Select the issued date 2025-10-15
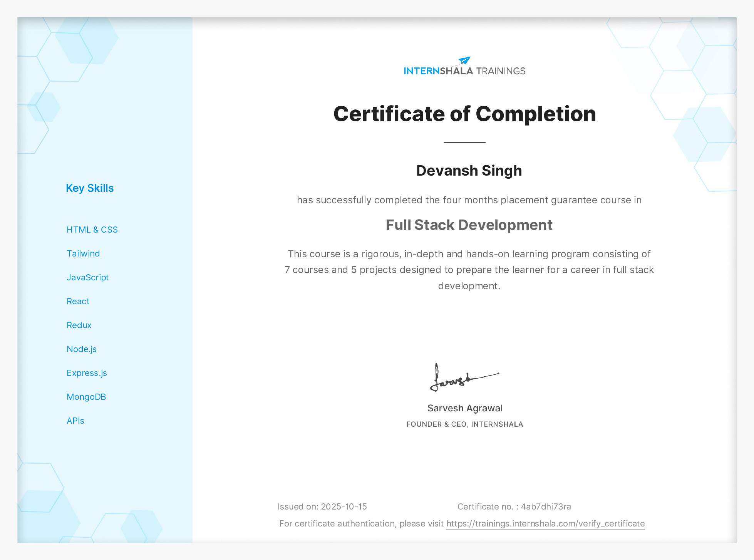The height and width of the screenshot is (560, 754). [x=344, y=506]
